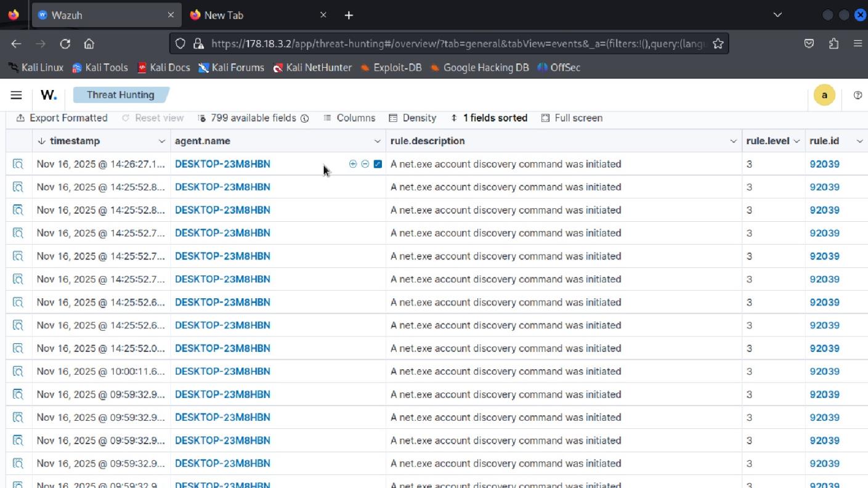
Task: Click the filter-for-value plus icon next to DESKTOP-23M8HBN
Action: click(352, 164)
